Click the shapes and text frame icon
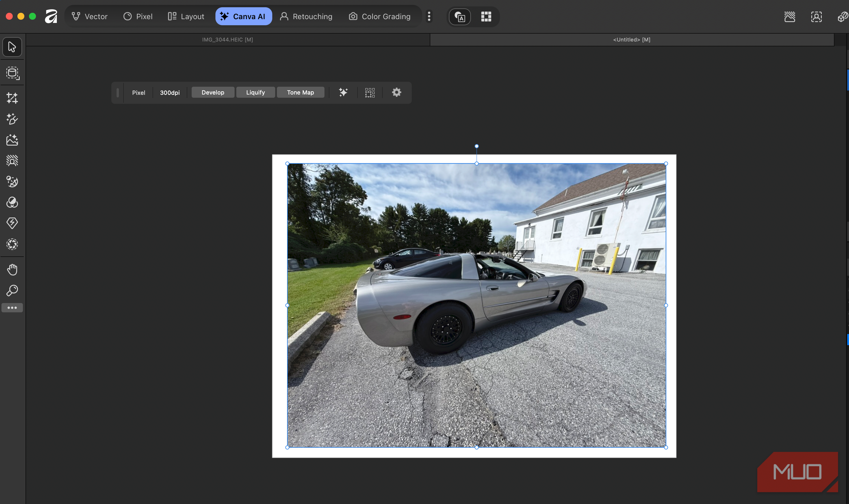The height and width of the screenshot is (504, 849). tap(460, 17)
